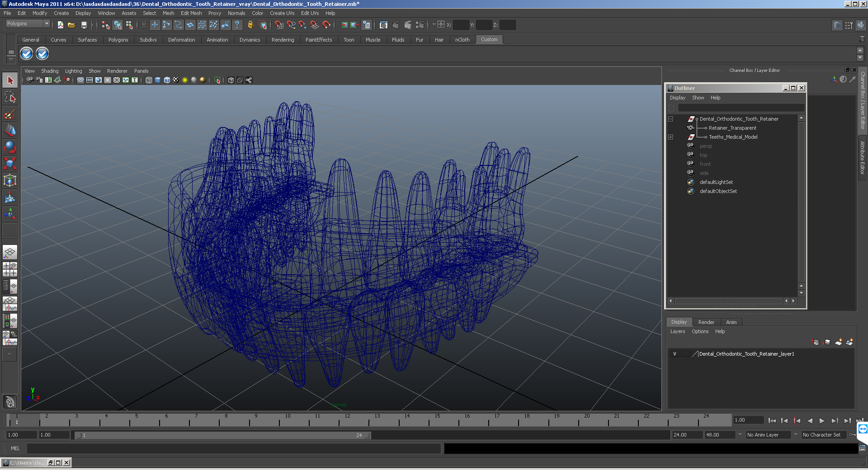Create layer and assign selected objects

tap(849, 342)
